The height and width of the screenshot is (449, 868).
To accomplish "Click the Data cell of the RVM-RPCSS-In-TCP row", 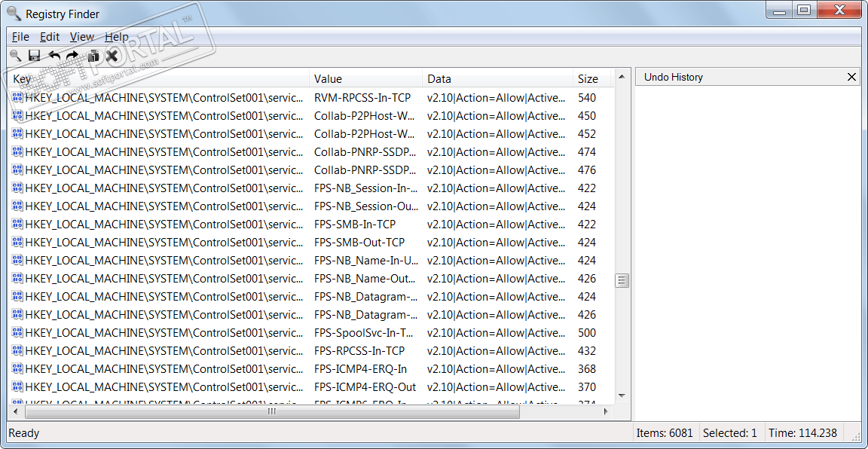I will [497, 98].
